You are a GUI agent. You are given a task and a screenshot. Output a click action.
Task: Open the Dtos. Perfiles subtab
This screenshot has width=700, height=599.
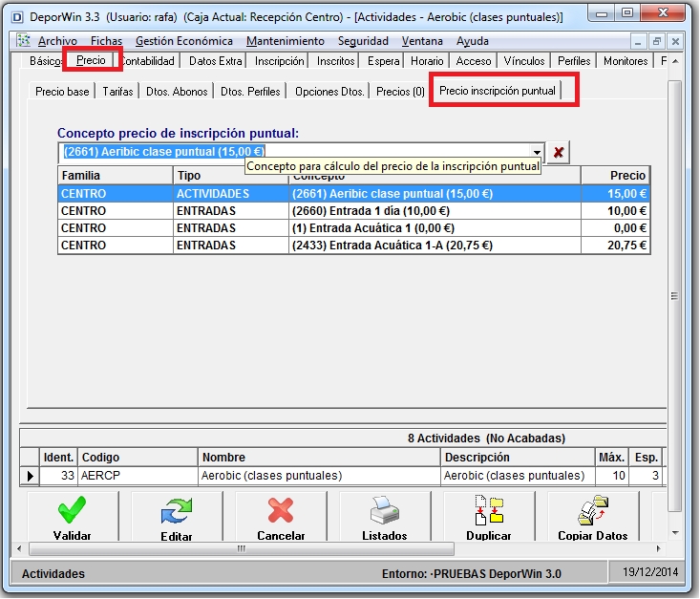click(x=250, y=92)
